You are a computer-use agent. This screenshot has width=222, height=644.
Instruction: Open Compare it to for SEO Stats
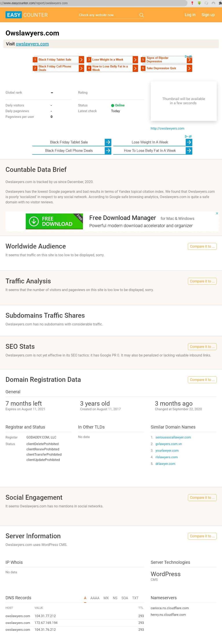coord(202,347)
